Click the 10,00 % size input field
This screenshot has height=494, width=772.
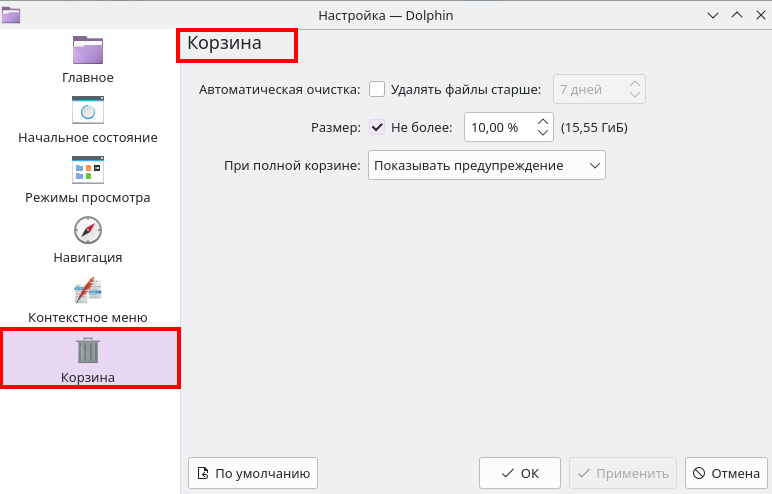[497, 127]
